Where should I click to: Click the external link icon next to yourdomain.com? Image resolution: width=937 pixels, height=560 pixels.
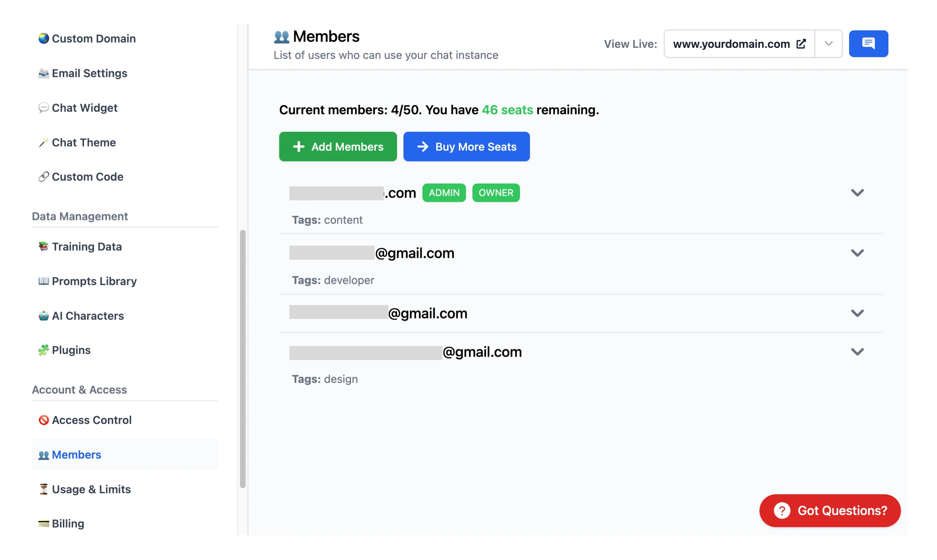(801, 44)
